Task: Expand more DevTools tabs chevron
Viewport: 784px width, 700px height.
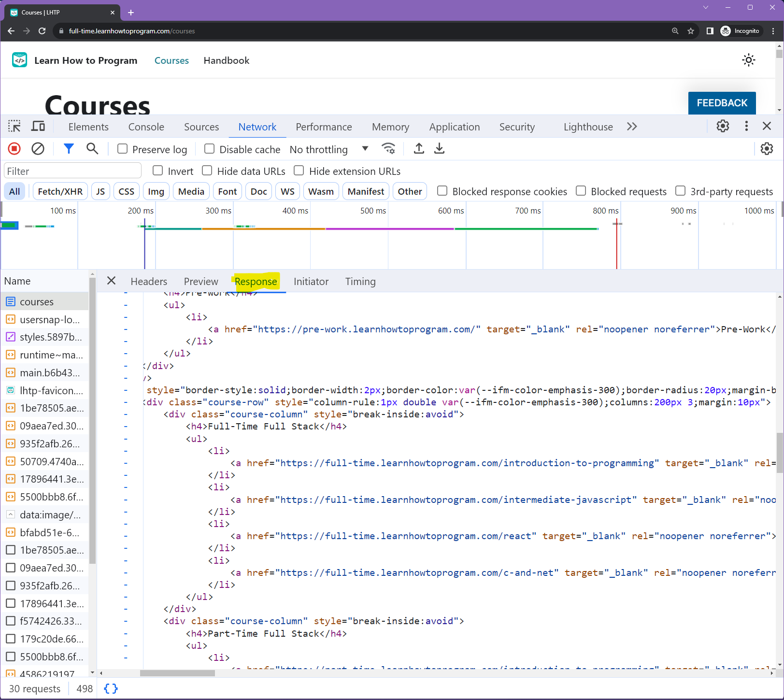Action: tap(632, 127)
